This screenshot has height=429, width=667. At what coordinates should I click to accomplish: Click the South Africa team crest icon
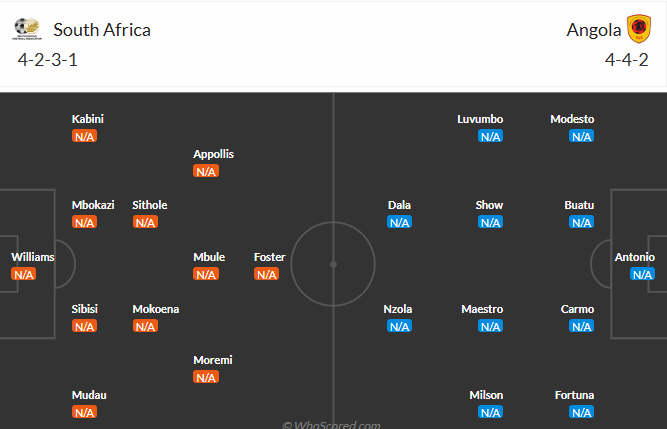31,29
